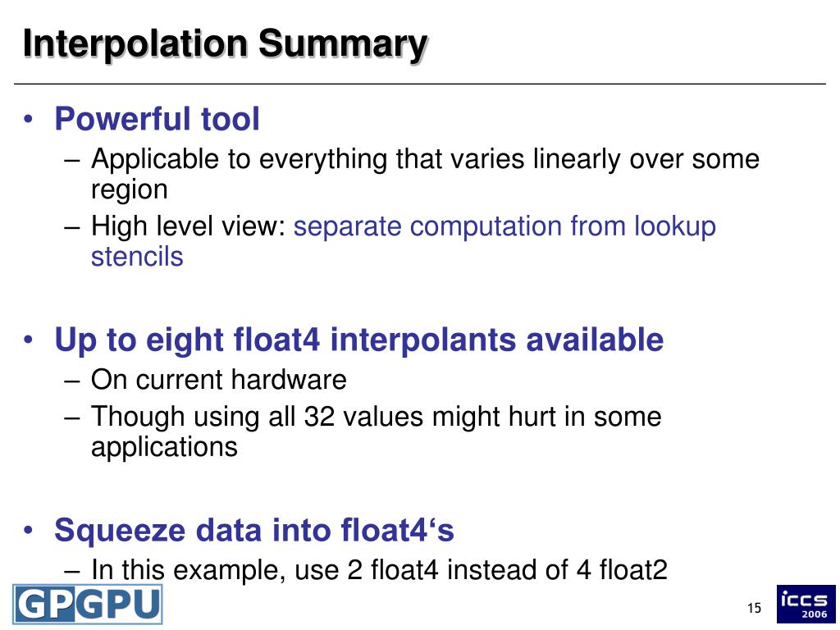Click the ICCS 2006 logo
The height and width of the screenshot is (630, 840).
click(x=806, y=604)
